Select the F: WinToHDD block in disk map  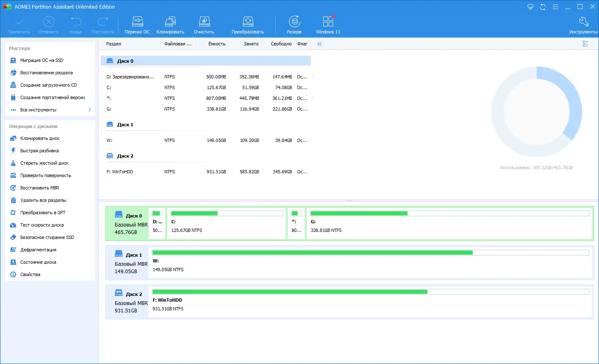[x=371, y=302]
